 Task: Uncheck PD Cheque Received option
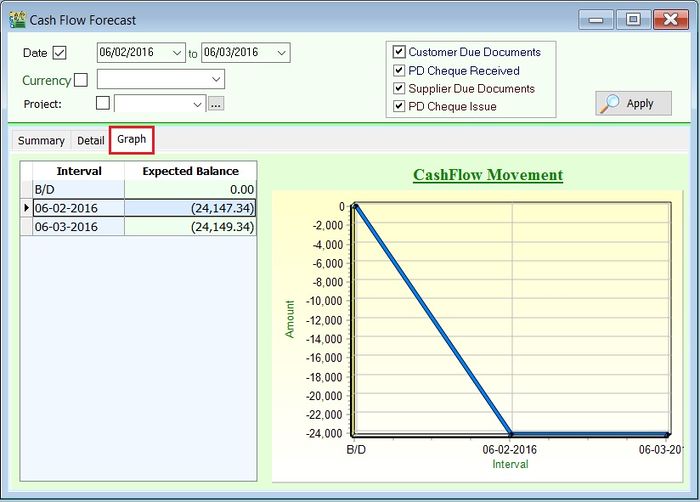click(399, 71)
